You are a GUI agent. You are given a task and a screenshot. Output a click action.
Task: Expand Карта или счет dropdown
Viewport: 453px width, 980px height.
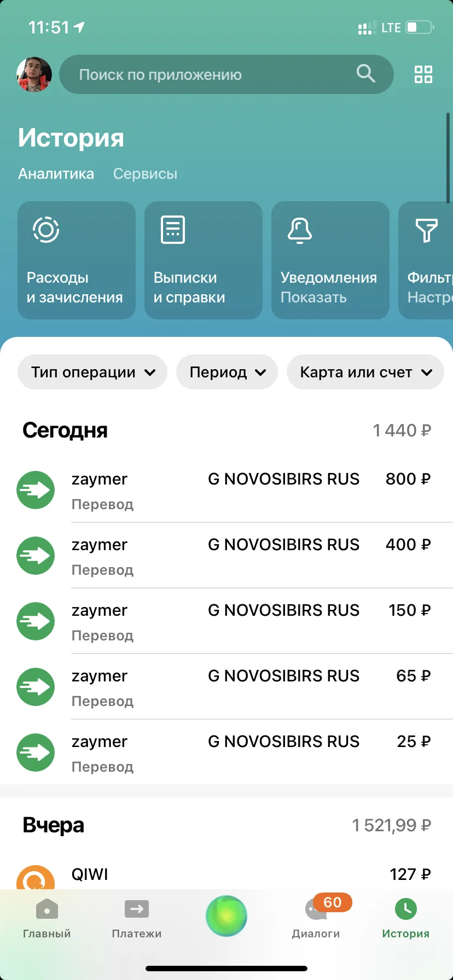(365, 372)
